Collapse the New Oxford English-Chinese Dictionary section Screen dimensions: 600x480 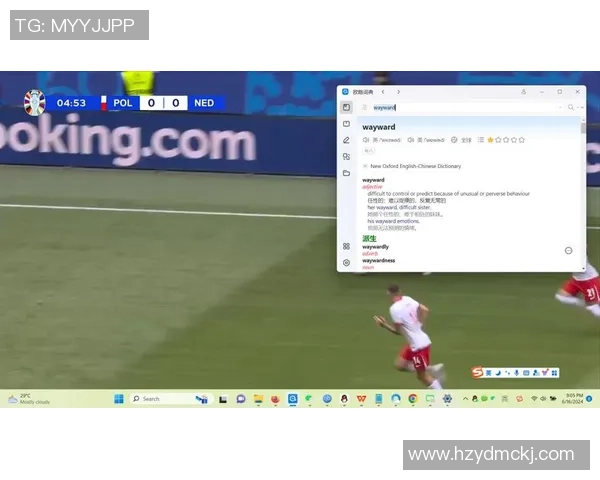(365, 166)
